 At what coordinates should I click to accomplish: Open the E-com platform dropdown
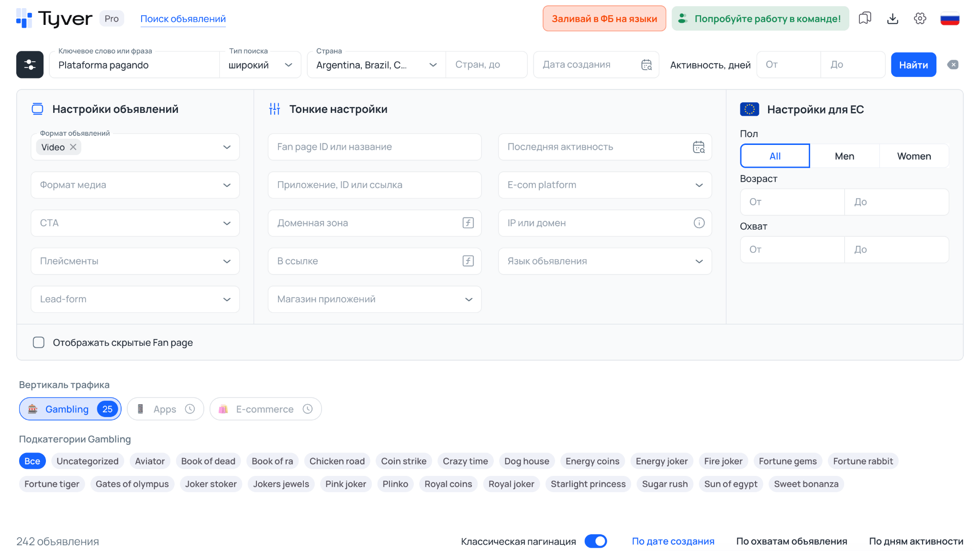coord(604,185)
